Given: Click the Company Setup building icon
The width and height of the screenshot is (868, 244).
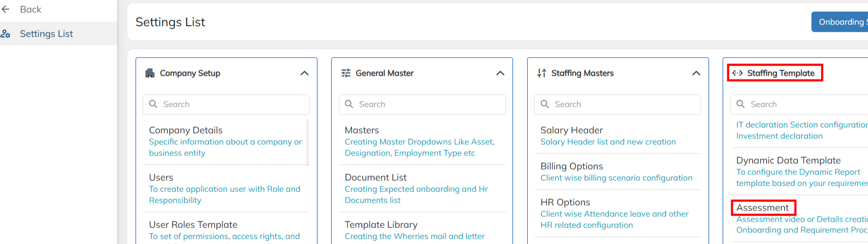Looking at the screenshot, I should [150, 73].
